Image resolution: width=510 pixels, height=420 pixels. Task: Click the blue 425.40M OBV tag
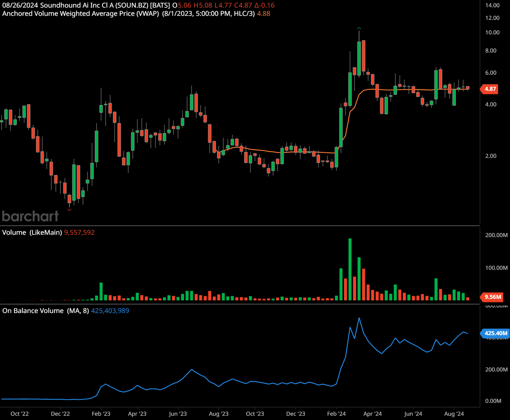coord(495,333)
